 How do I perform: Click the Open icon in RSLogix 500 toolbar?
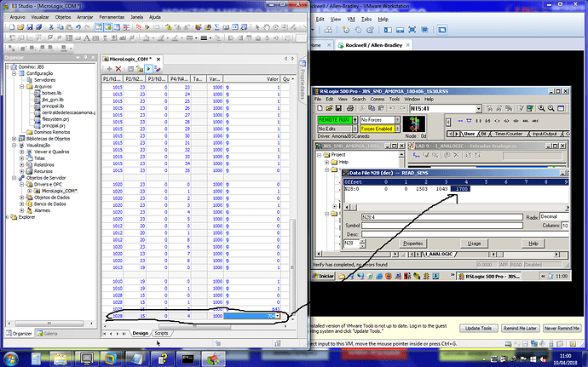329,108
